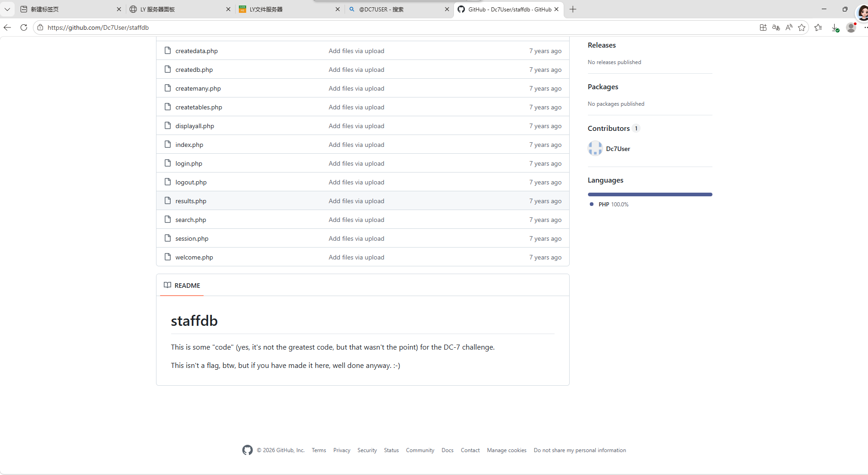Open commit message for results.php row
This screenshot has height=475, width=868.
(356, 201)
